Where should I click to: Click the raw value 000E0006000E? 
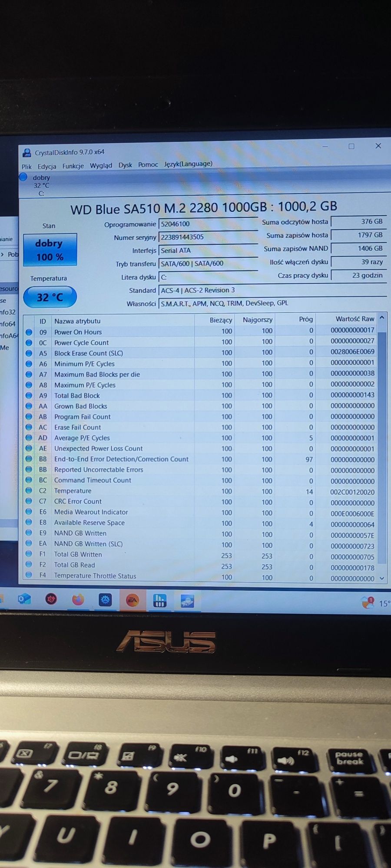352,514
